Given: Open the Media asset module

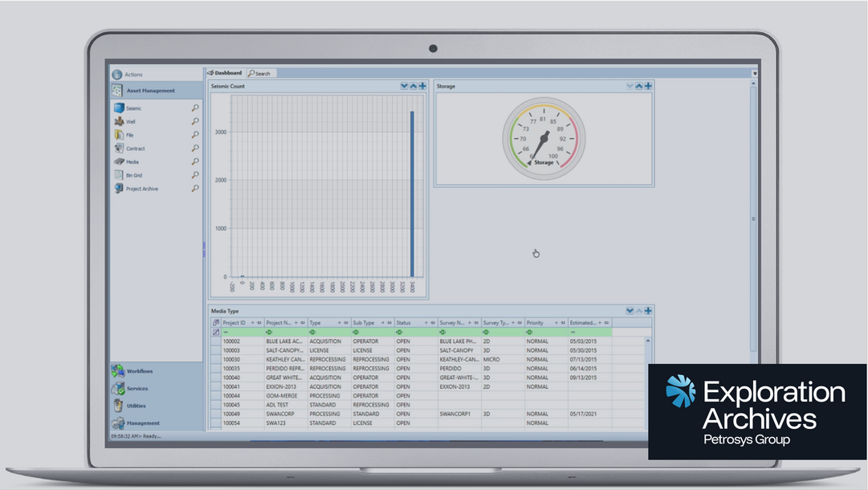Looking at the screenshot, I should 118,161.
